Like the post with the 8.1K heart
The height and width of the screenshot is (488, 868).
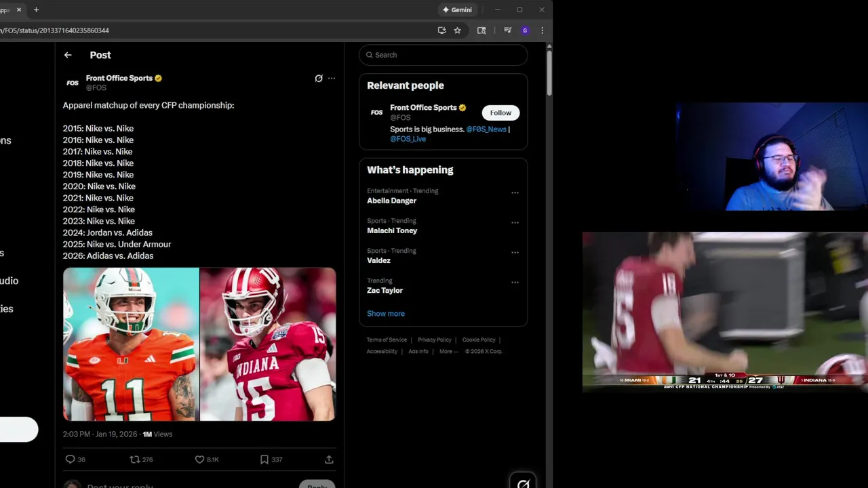coord(199,460)
